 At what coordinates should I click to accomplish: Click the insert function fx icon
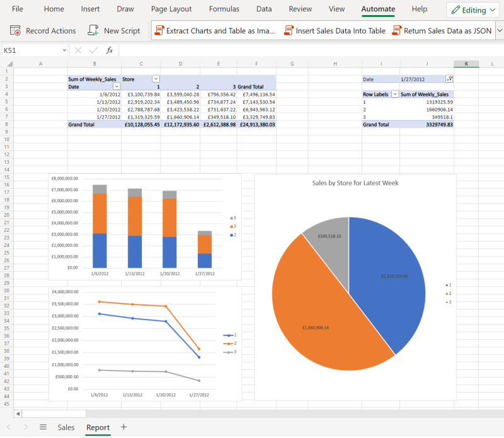pos(109,50)
